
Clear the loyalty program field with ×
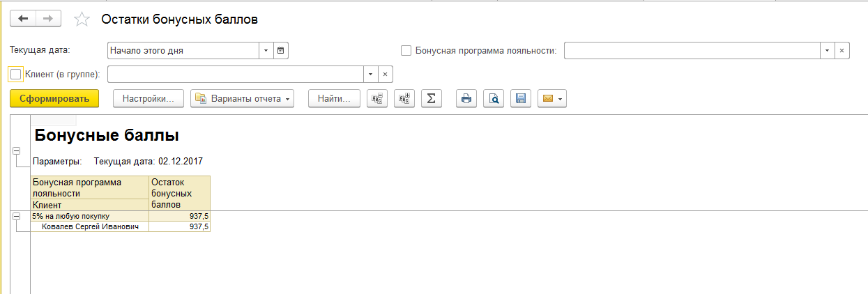842,51
